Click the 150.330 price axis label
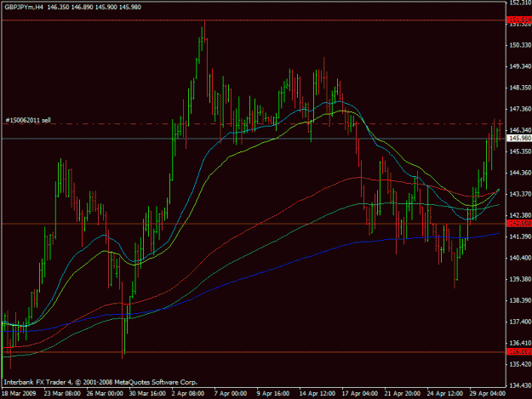The image size is (532, 399). coord(520,45)
